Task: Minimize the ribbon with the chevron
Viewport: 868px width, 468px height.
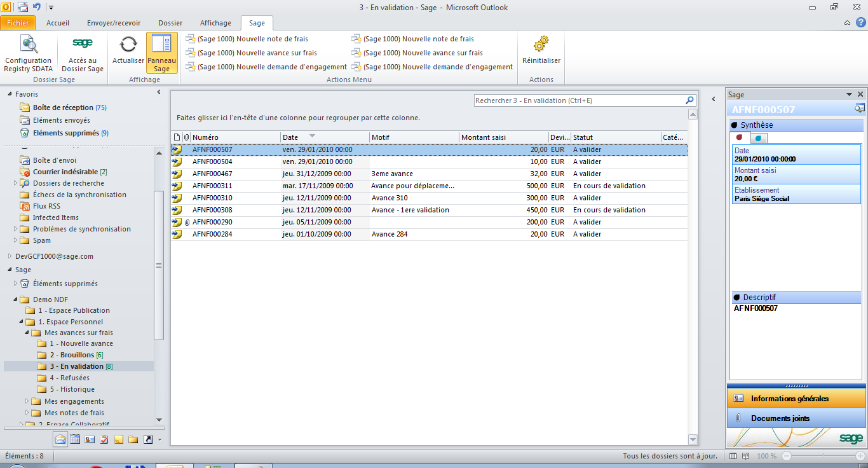Action: pos(848,23)
